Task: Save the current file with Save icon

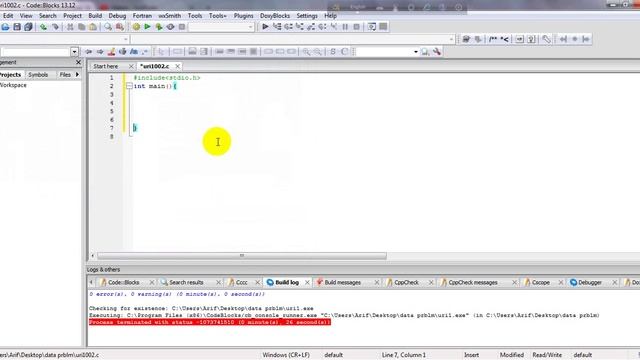Action: click(17, 27)
